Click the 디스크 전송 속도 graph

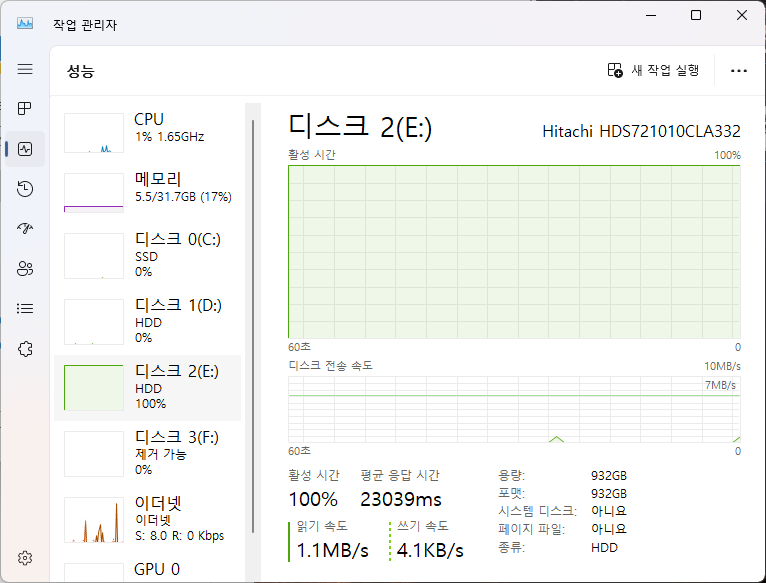[514, 409]
